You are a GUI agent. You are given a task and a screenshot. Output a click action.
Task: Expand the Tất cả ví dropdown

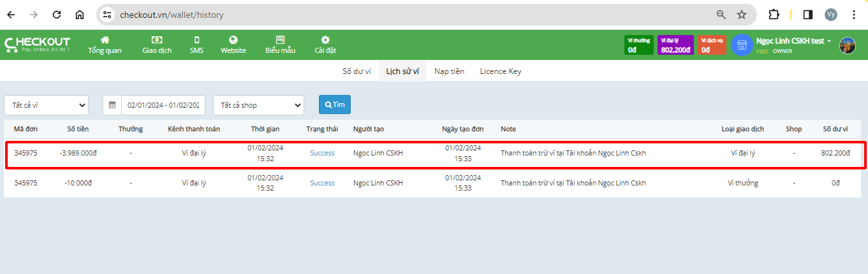pos(47,105)
